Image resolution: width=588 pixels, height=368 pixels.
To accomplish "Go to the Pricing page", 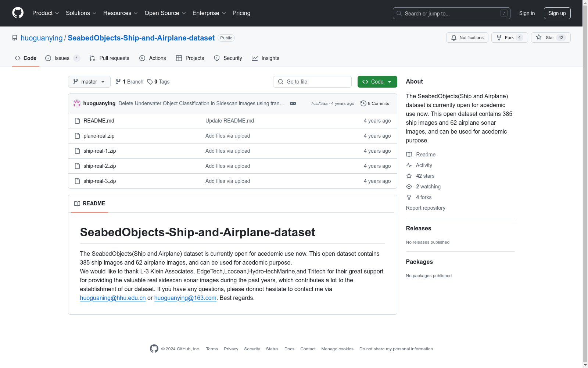I will [x=241, y=13].
